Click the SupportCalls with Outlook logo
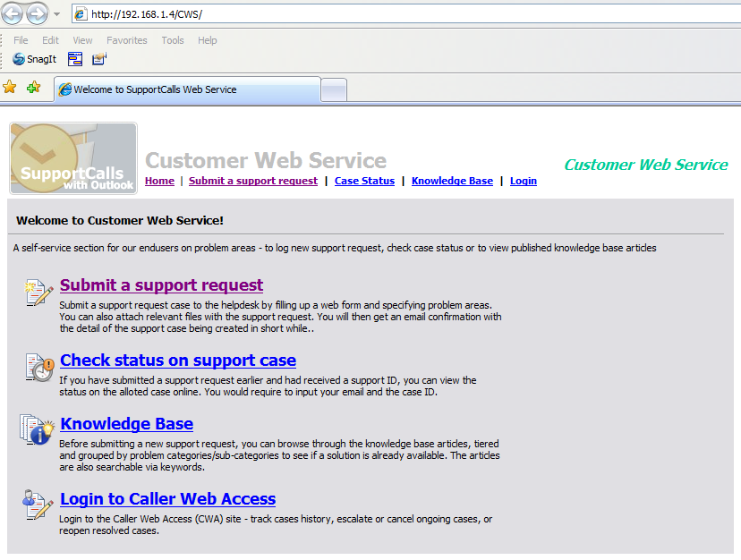Viewport: 741px width, 560px height. pos(73,158)
